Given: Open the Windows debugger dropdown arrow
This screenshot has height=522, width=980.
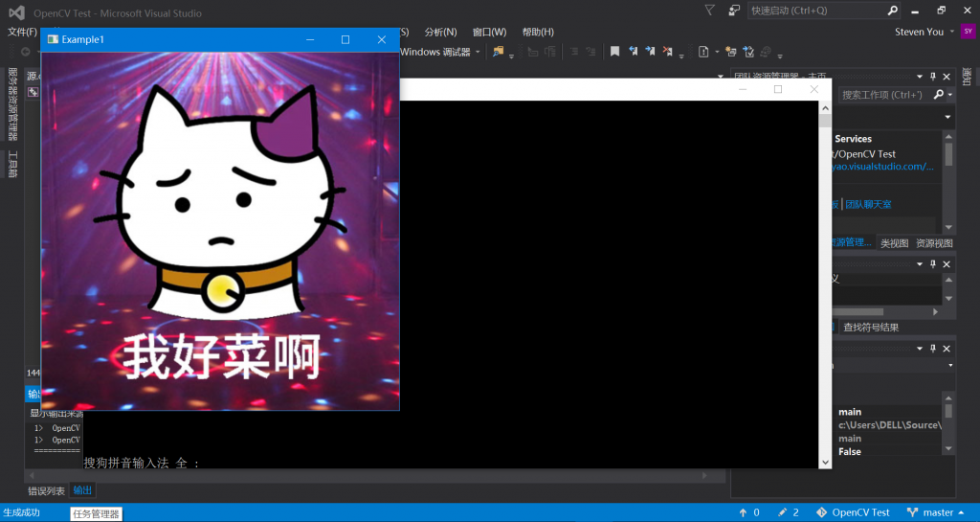Looking at the screenshot, I should (x=478, y=52).
